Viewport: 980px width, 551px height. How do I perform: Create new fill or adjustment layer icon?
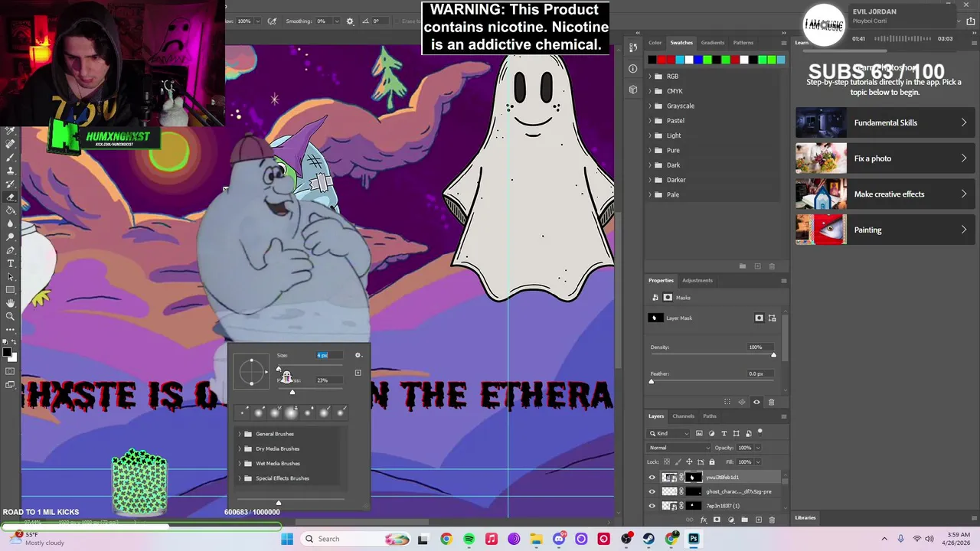click(730, 520)
